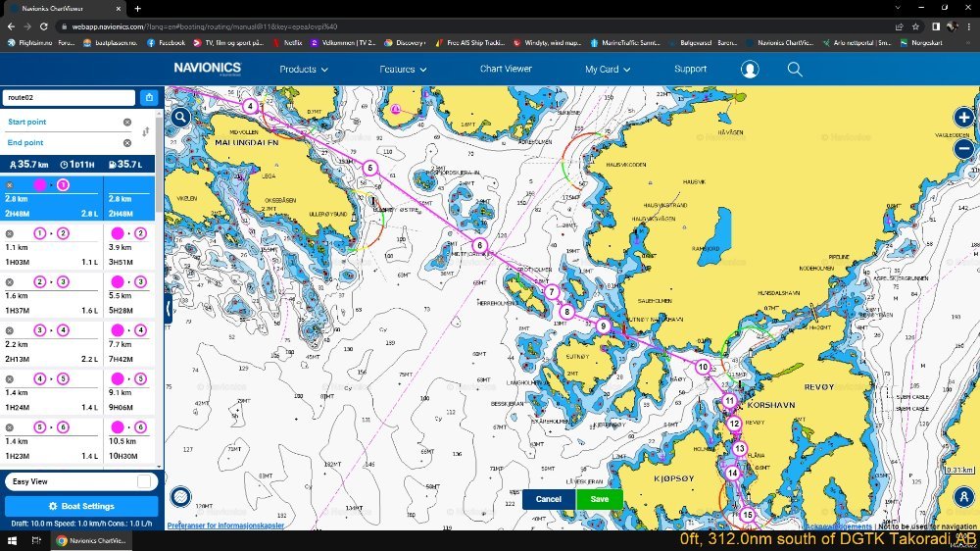Click the browser address bar
Viewport: 980px width, 551px height.
click(475, 26)
